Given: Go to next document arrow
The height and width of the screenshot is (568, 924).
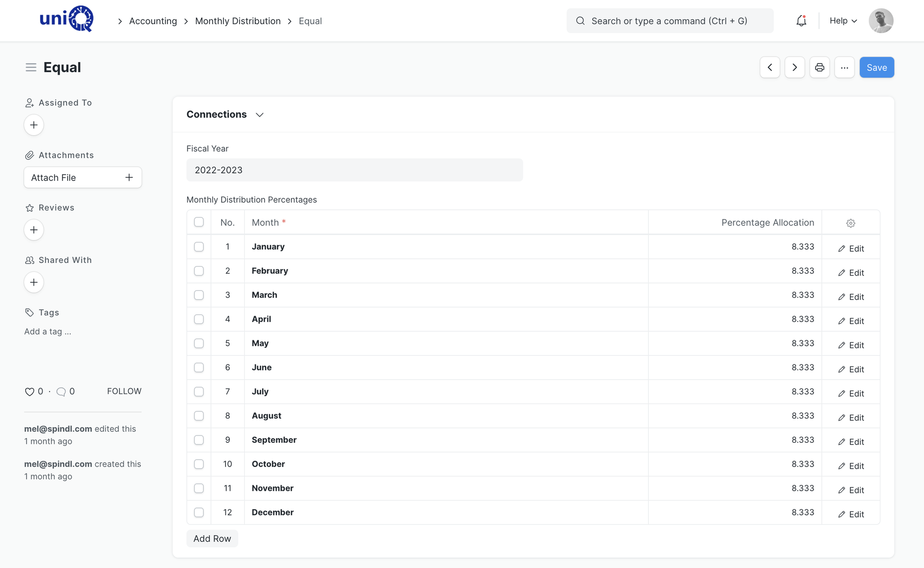Looking at the screenshot, I should [795, 67].
